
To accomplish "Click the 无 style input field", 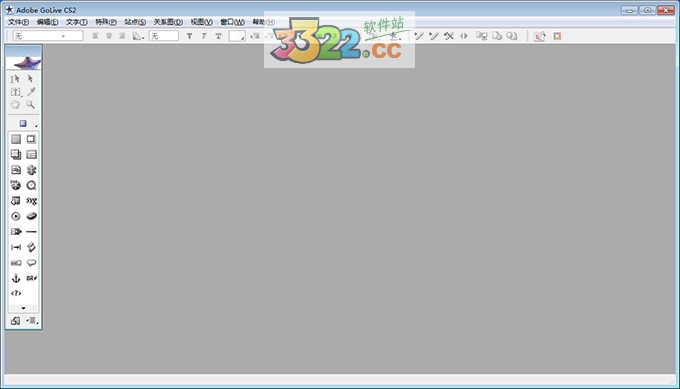I will pos(163,36).
